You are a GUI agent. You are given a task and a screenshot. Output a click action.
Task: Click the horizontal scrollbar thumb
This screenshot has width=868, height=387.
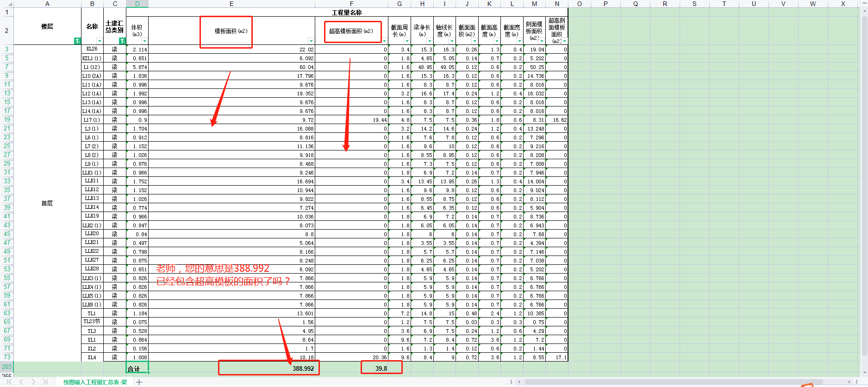click(x=674, y=382)
